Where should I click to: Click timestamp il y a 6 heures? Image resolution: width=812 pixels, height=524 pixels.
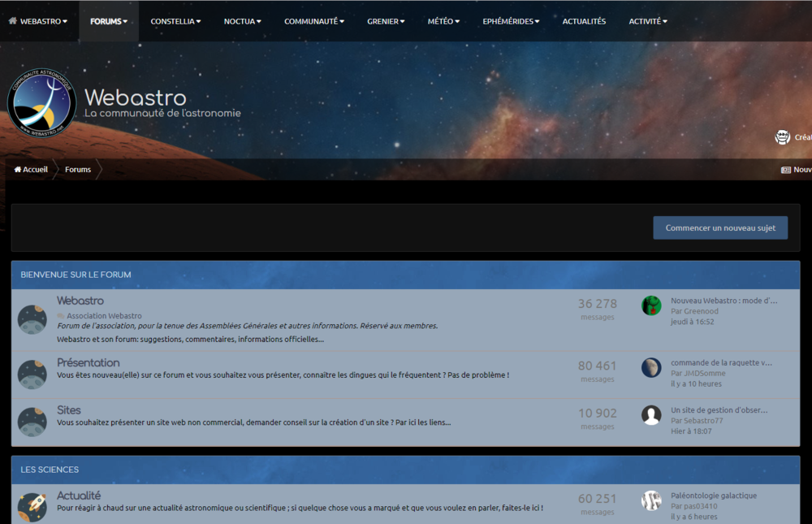click(694, 517)
